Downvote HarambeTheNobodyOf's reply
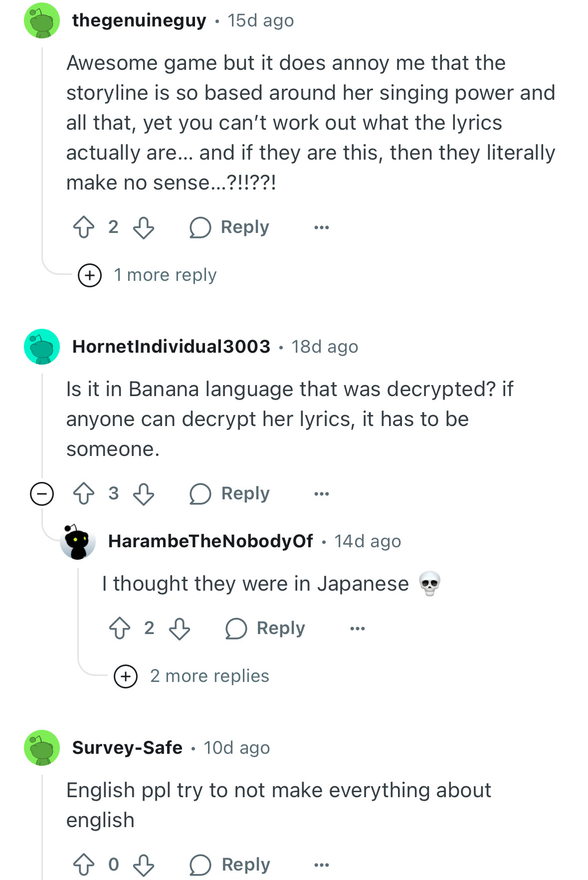This screenshot has width=588, height=880. [x=180, y=629]
